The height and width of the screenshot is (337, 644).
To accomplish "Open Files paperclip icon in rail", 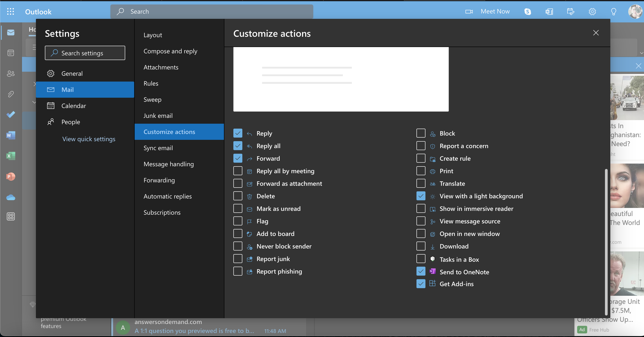I will (x=11, y=94).
